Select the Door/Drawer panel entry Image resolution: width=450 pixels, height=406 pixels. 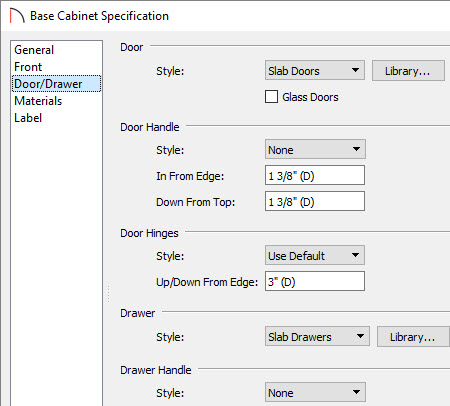56,84
